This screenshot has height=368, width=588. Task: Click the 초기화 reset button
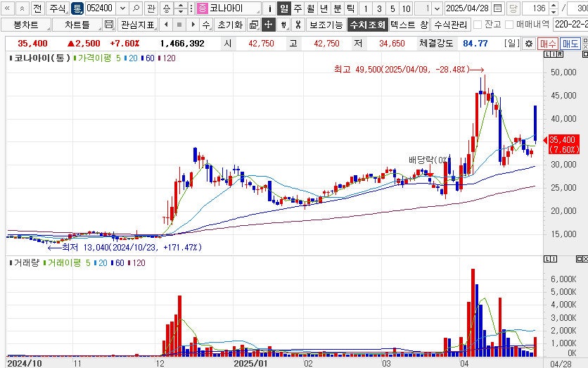point(230,25)
